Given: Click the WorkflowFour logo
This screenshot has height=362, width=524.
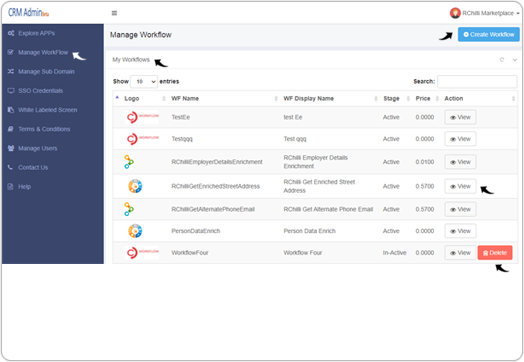Looking at the screenshot, I should [x=142, y=253].
